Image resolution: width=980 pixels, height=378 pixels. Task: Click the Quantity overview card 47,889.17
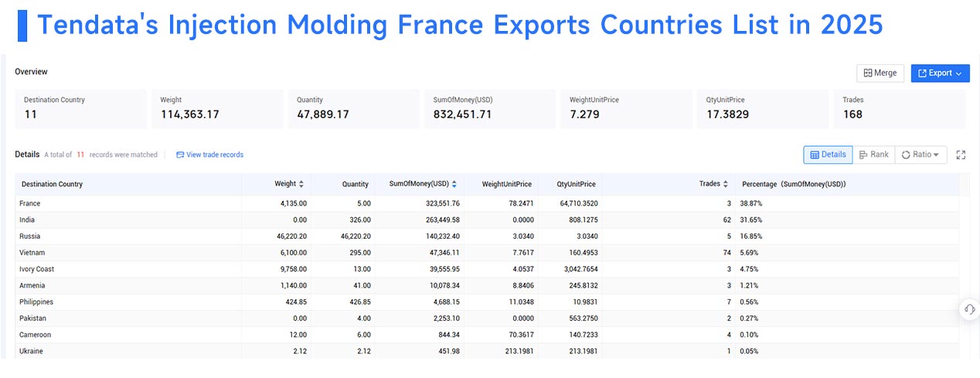tap(354, 108)
